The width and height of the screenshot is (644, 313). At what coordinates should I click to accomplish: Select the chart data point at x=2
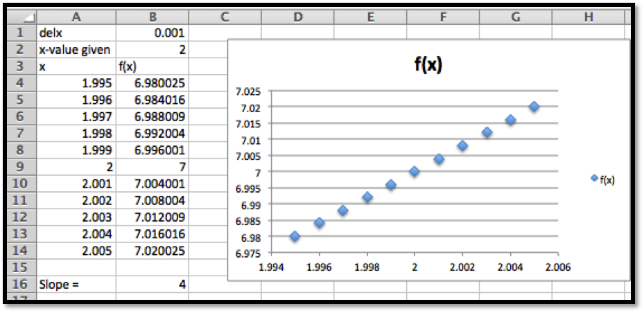click(415, 172)
